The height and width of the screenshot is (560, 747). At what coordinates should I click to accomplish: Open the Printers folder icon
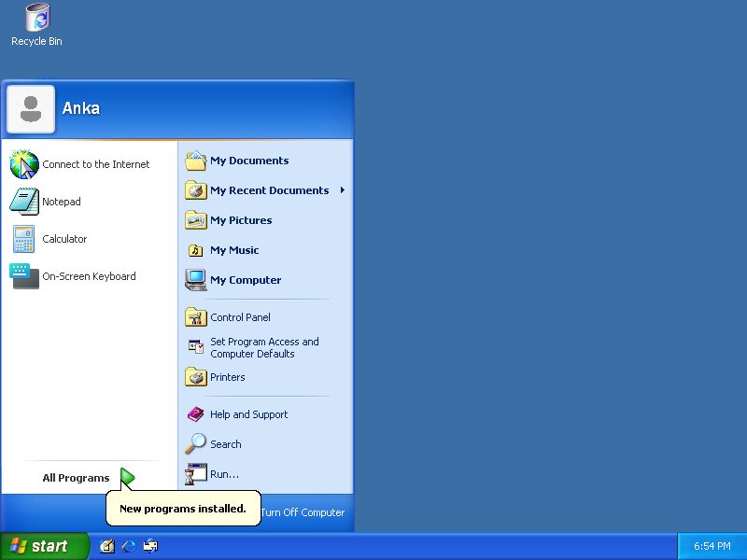pyautogui.click(x=196, y=377)
